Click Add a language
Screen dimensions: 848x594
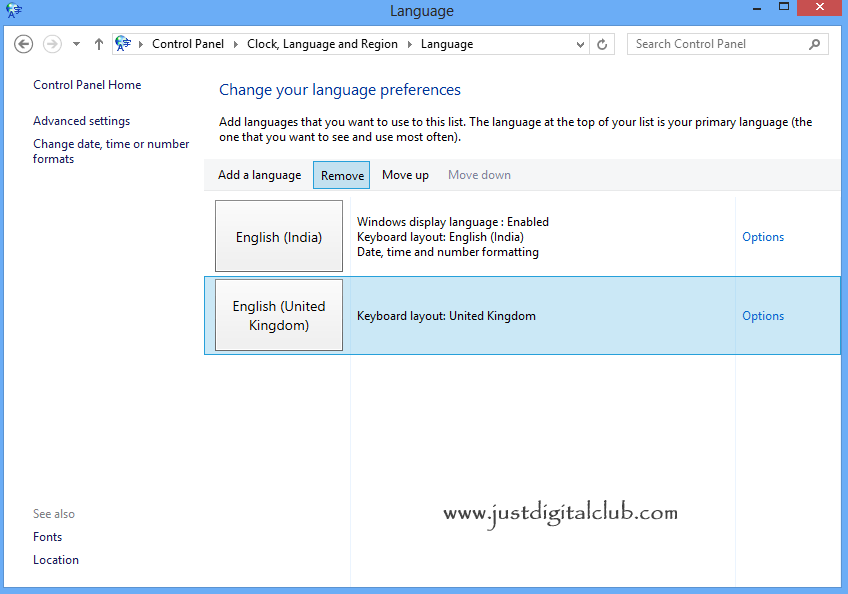click(x=260, y=175)
